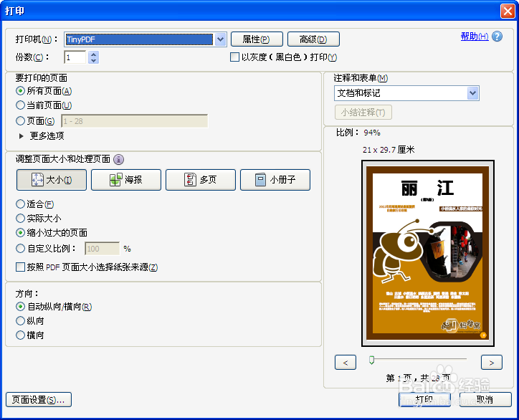Open the printer TinyPDF dropdown
519x420 pixels.
tap(221, 39)
